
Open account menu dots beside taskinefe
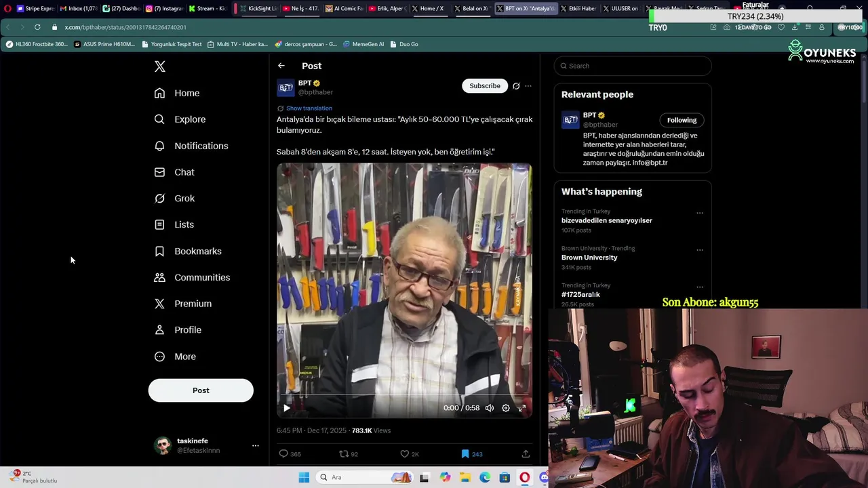pyautogui.click(x=256, y=445)
